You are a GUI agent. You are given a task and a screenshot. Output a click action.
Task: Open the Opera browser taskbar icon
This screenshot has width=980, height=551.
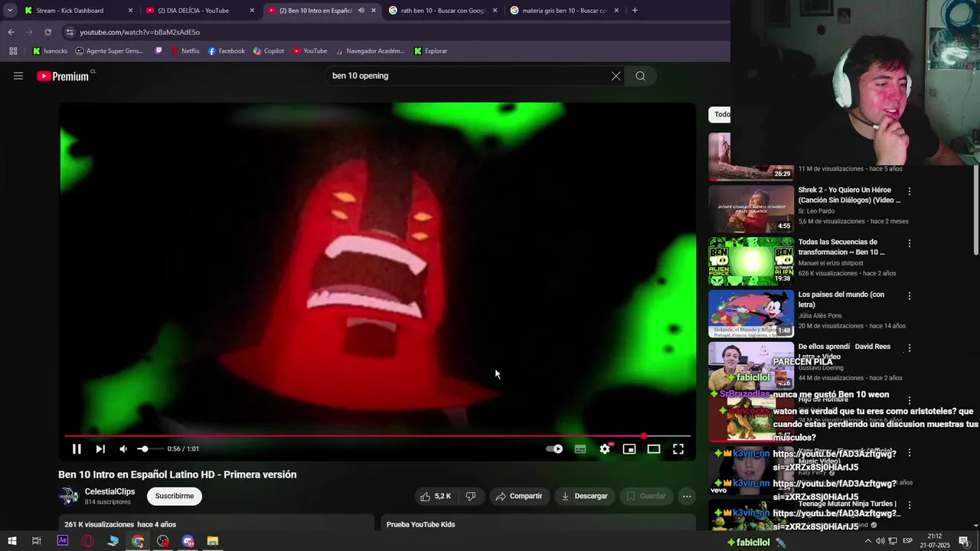point(88,541)
